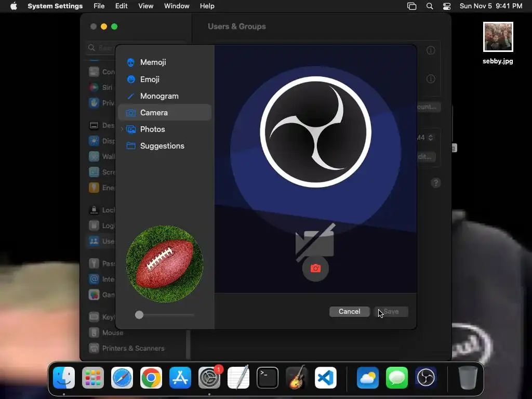Adjust the picture zoom slider
The image size is (532, 399).
(165, 315)
